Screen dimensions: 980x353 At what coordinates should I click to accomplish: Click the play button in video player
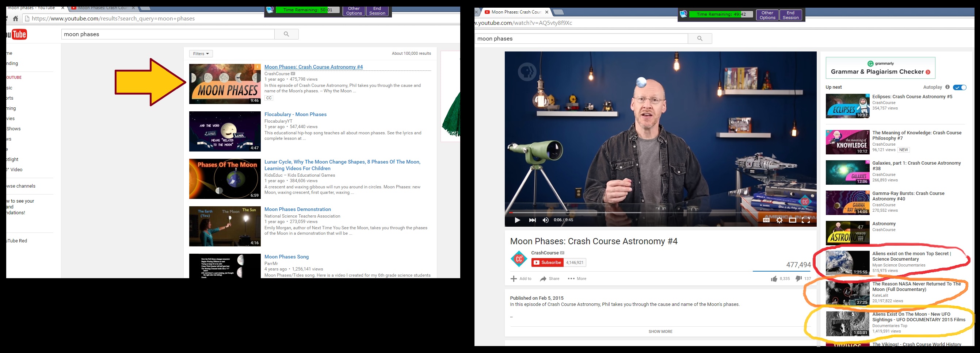pos(517,220)
